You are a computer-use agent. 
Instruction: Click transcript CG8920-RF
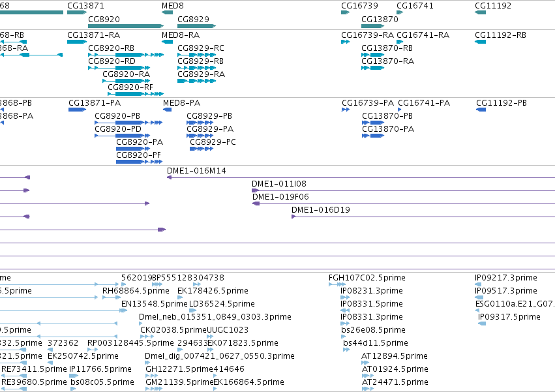tap(130, 87)
